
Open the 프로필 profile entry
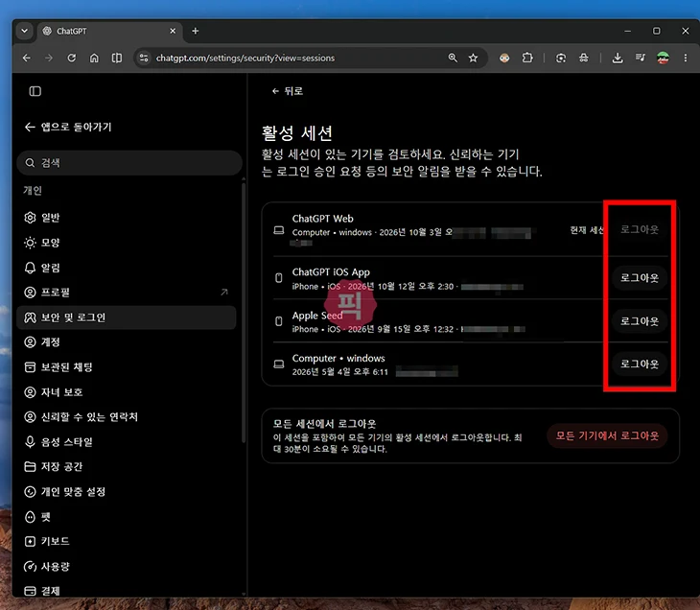[x=127, y=293]
